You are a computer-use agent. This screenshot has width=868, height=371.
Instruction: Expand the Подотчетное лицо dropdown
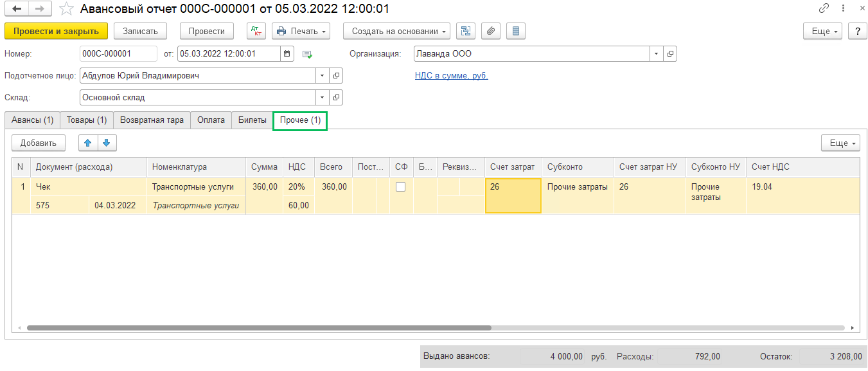tap(322, 76)
